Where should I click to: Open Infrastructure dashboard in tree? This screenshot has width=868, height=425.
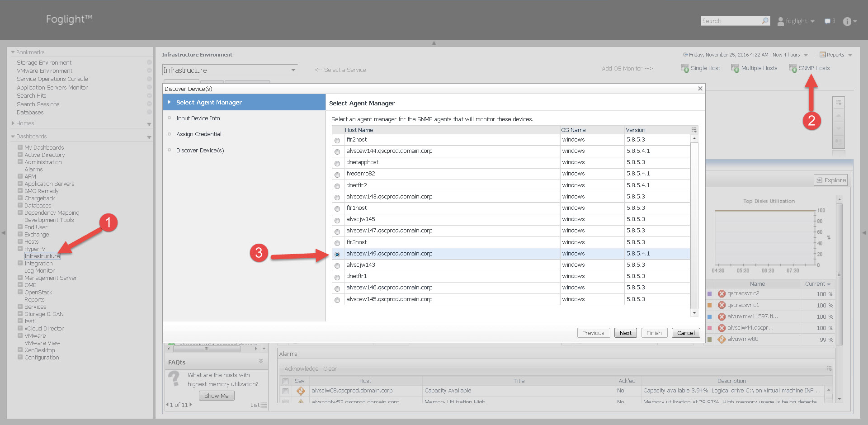coord(42,256)
